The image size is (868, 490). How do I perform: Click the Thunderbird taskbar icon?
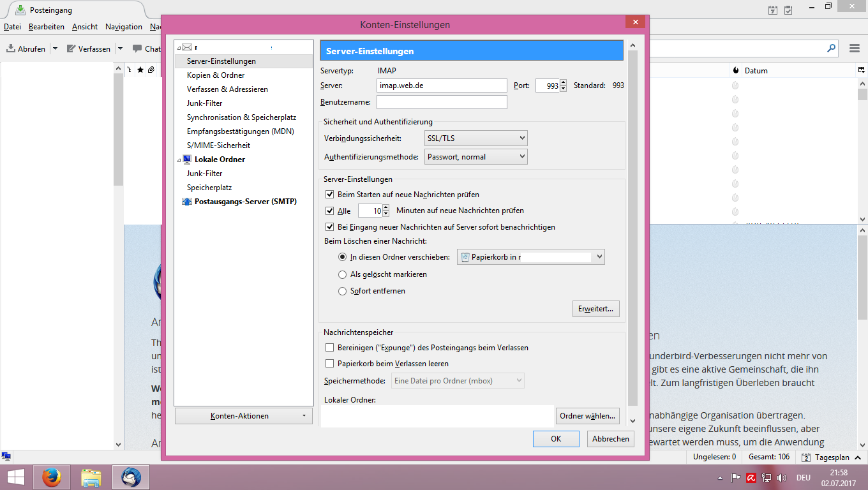point(131,477)
